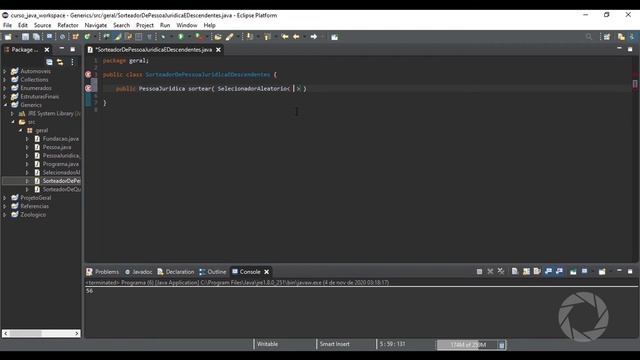Click the Save All toolbar icon
640x360 pixels.
pyautogui.click(x=36, y=37)
